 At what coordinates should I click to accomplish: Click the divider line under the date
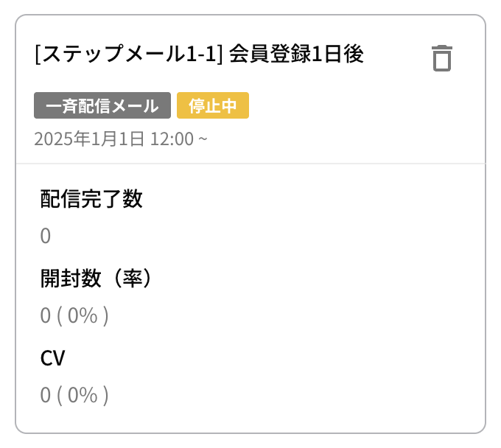pyautogui.click(x=251, y=164)
